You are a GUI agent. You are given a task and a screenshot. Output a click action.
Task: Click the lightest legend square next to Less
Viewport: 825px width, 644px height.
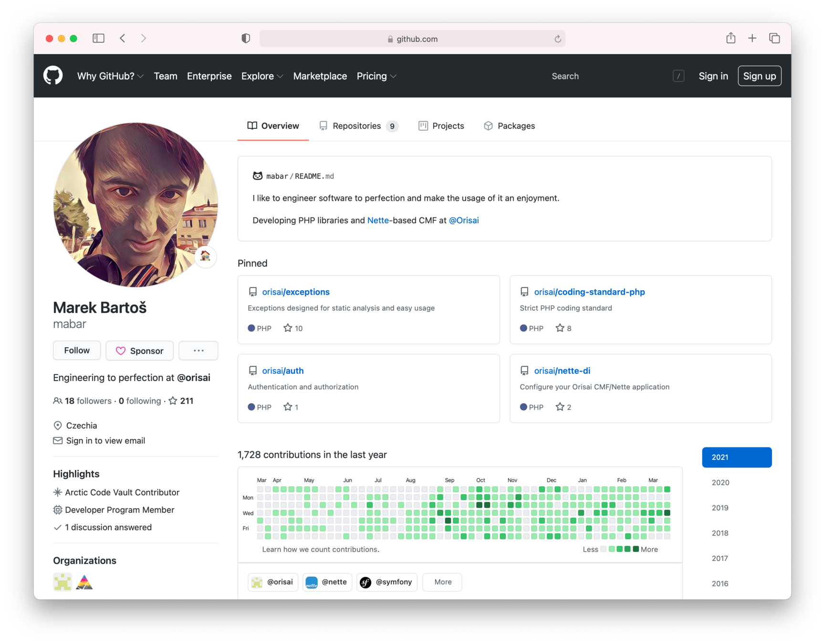point(604,549)
